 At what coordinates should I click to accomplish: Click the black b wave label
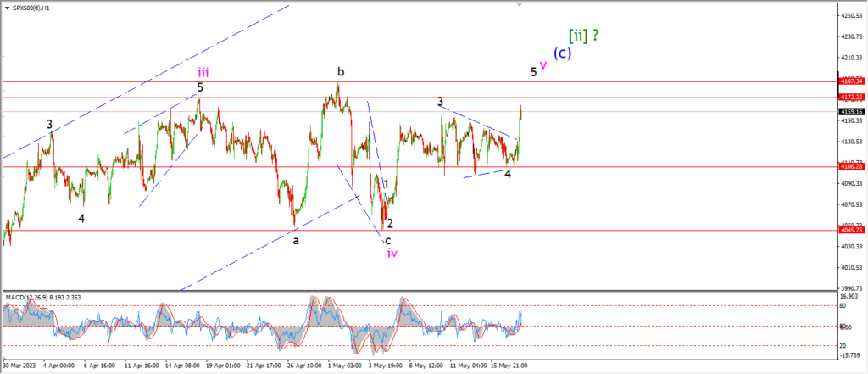pos(340,72)
